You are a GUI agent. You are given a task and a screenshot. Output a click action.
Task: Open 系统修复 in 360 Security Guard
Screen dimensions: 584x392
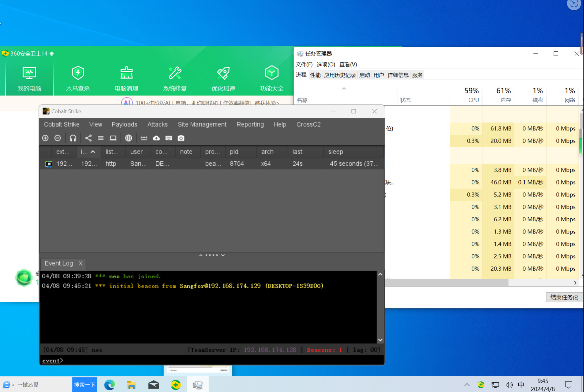[175, 79]
